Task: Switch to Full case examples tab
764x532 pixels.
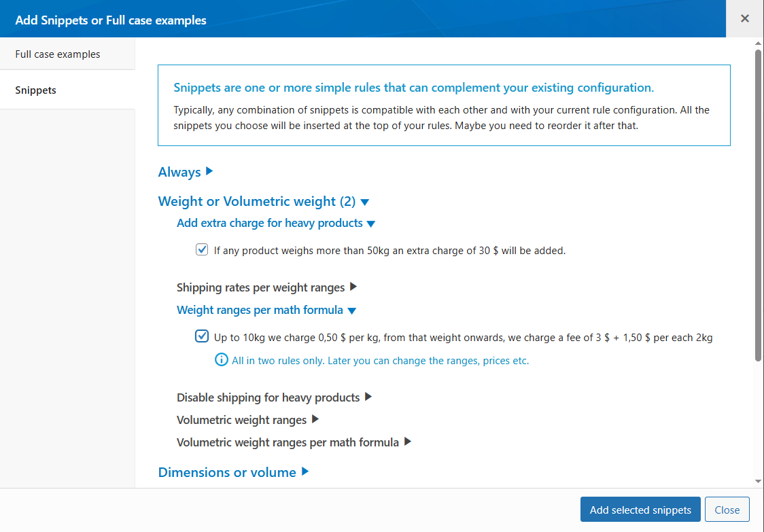Action: pos(58,54)
